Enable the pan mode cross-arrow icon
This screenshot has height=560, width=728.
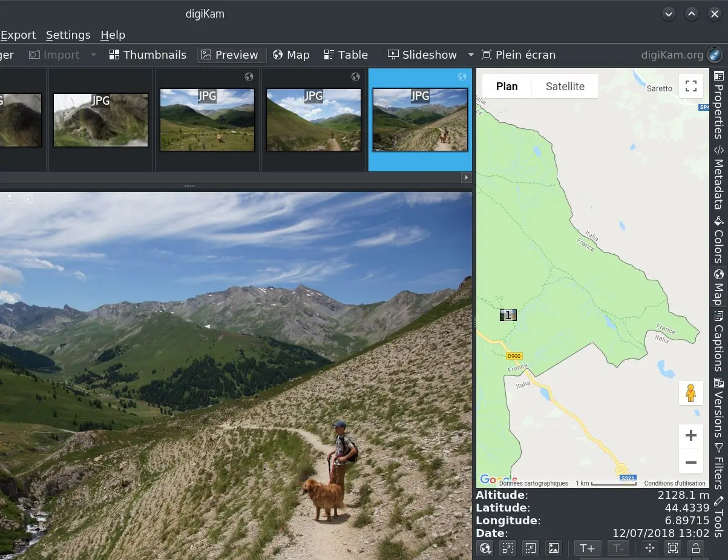point(649,548)
